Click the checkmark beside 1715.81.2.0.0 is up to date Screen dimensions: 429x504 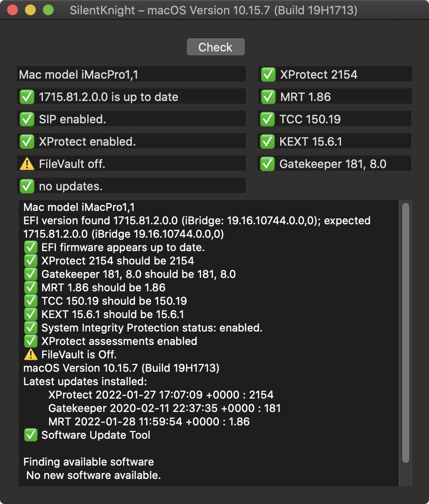[27, 97]
